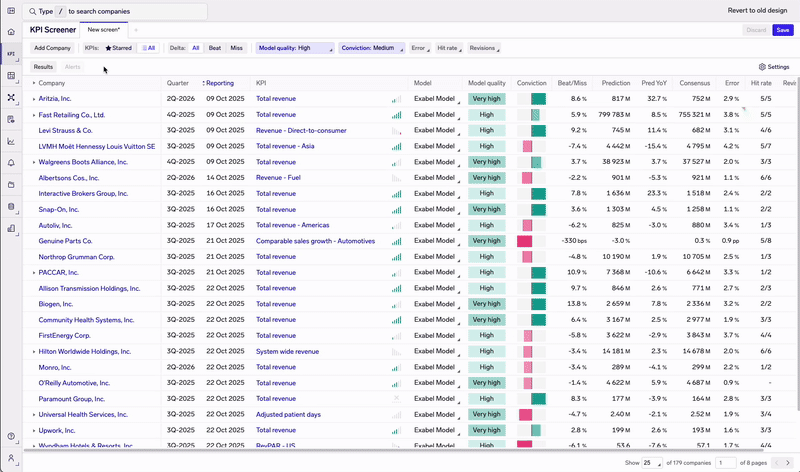Expand the Fast Retailing Co., Ltd. row
800x472 pixels.
coord(34,115)
